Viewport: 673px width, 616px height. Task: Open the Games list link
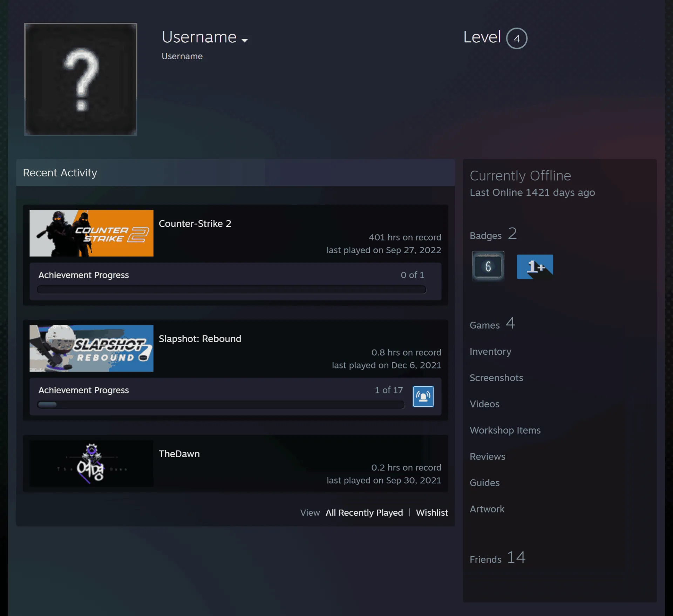coord(492,324)
